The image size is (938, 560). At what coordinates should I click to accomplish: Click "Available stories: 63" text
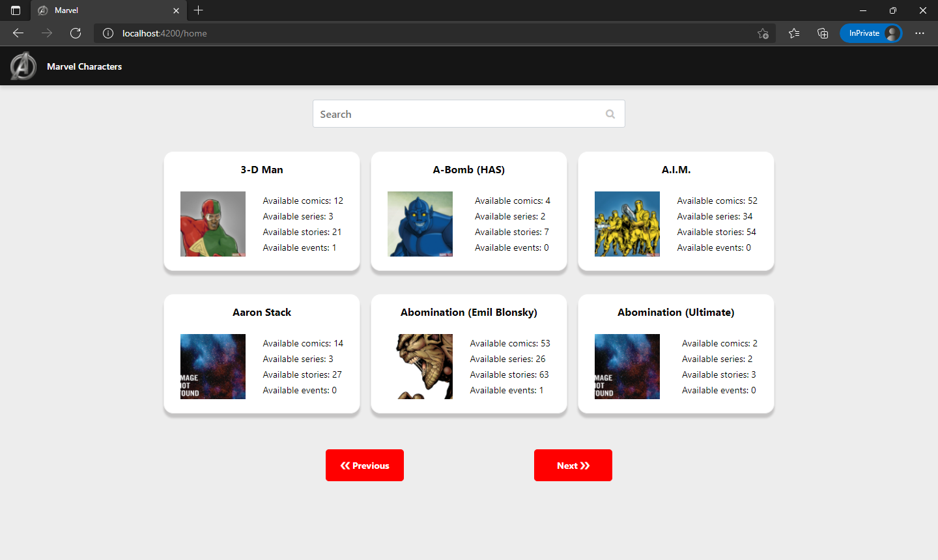[509, 374]
